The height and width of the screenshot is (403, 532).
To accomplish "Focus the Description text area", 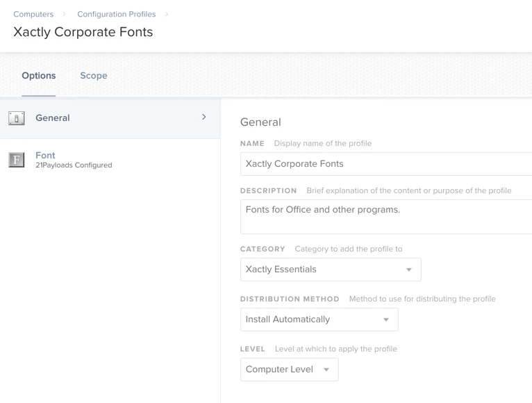I will click(385, 216).
